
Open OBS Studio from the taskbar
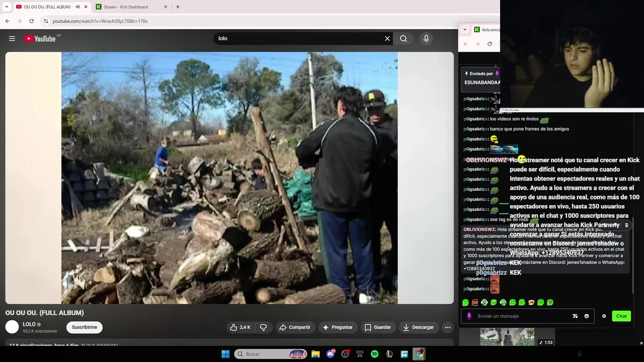point(345,354)
